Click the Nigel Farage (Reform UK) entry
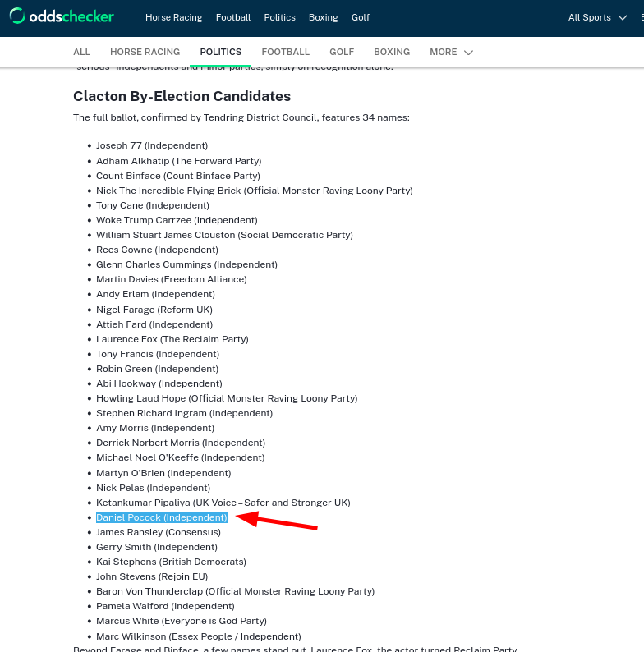This screenshot has width=644, height=652. point(154,310)
